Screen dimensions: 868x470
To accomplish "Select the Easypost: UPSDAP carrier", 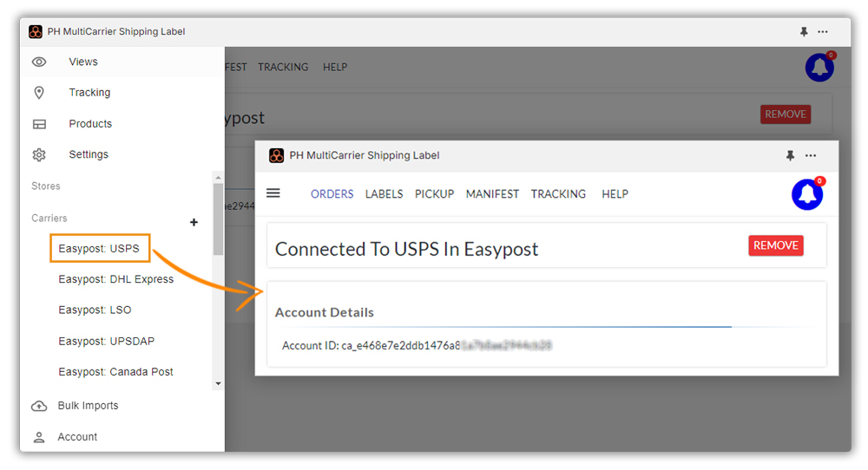I will tap(106, 341).
